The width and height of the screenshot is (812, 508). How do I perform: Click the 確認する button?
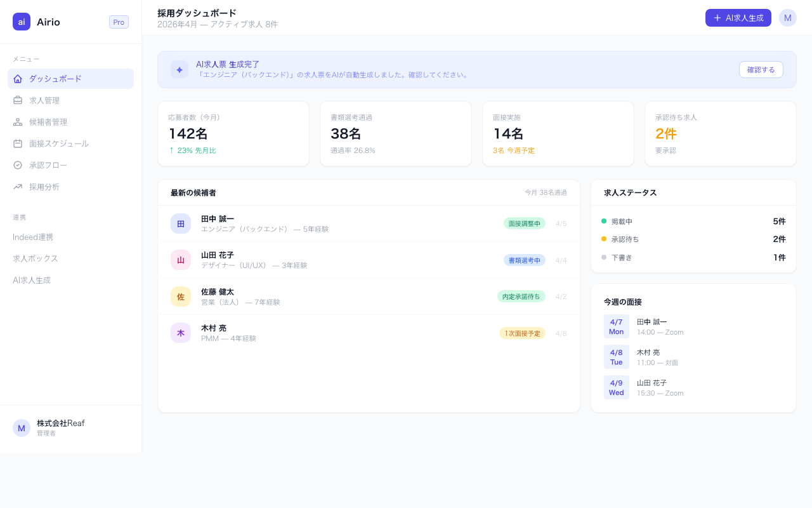point(761,70)
